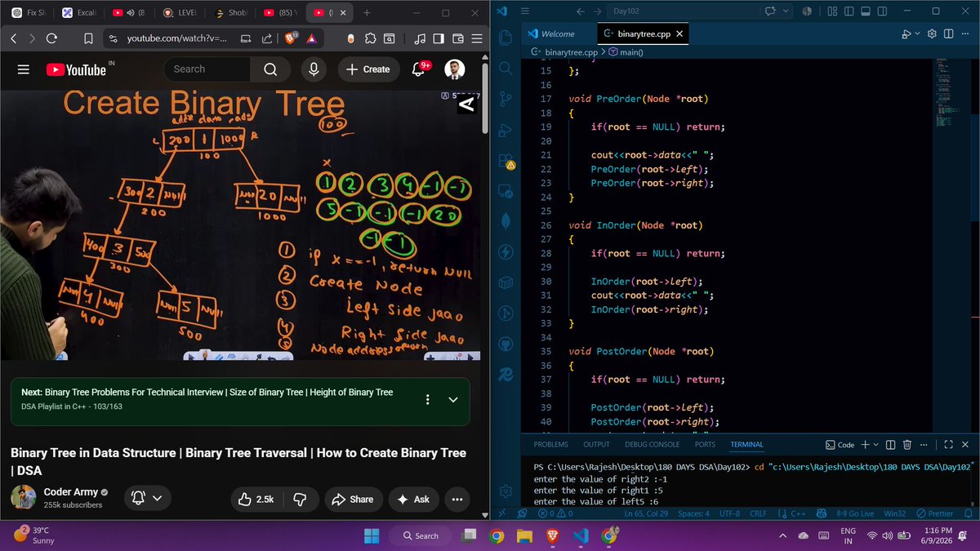Click the YouTube search magnifier button
980x551 pixels.
(270, 69)
